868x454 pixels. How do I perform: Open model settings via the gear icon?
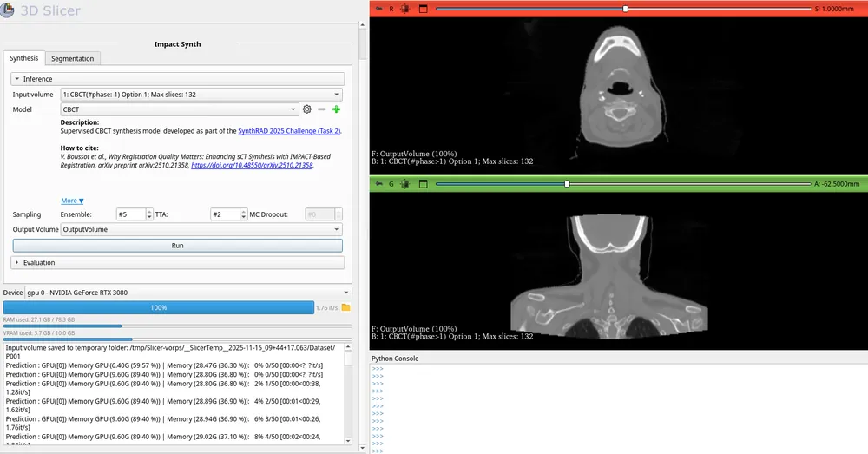click(307, 109)
